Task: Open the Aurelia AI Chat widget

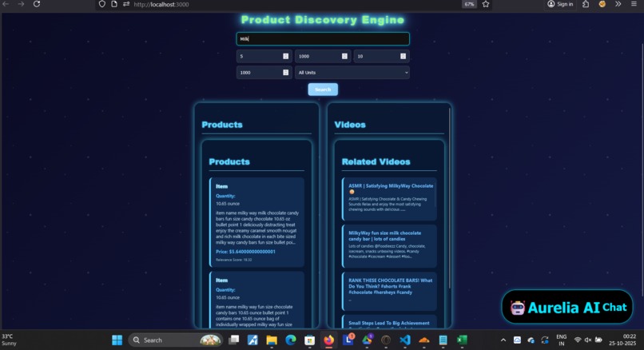Action: (567, 307)
